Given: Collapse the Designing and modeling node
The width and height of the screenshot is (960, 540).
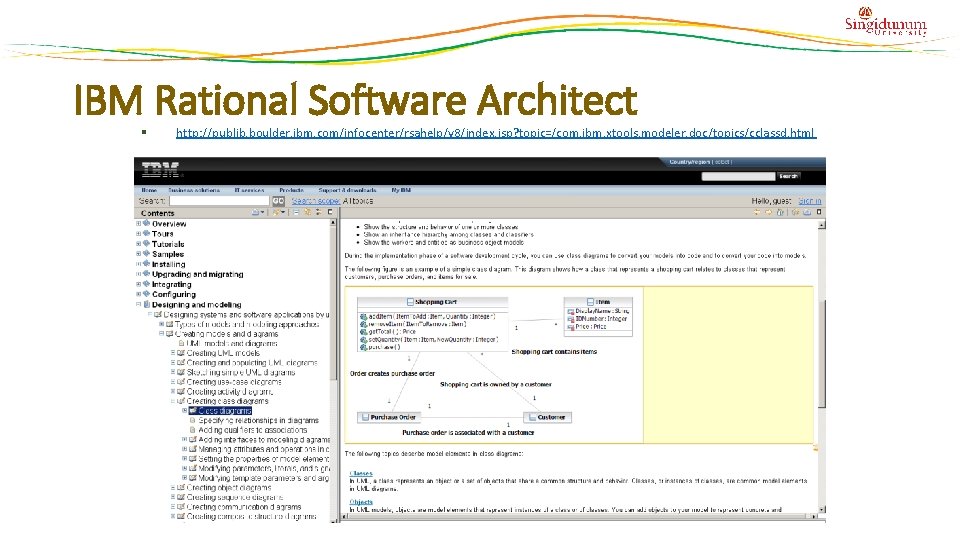Looking at the screenshot, I should point(138,304).
